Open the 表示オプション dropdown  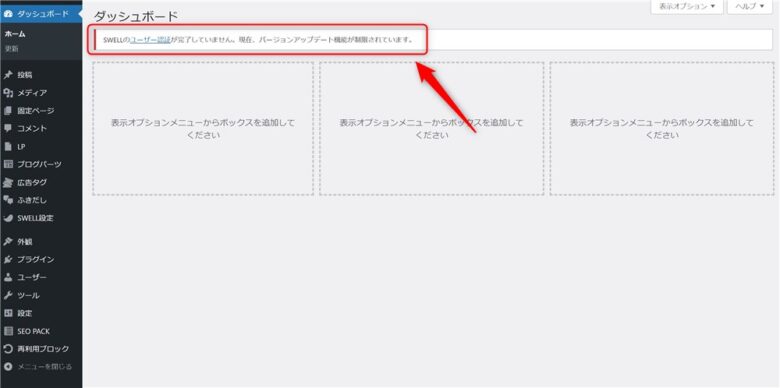687,6
